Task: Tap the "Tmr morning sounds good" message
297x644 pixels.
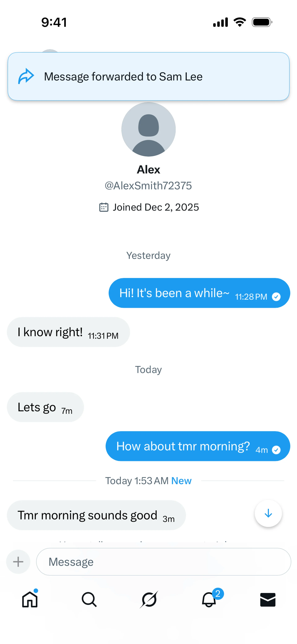Action: [96, 515]
